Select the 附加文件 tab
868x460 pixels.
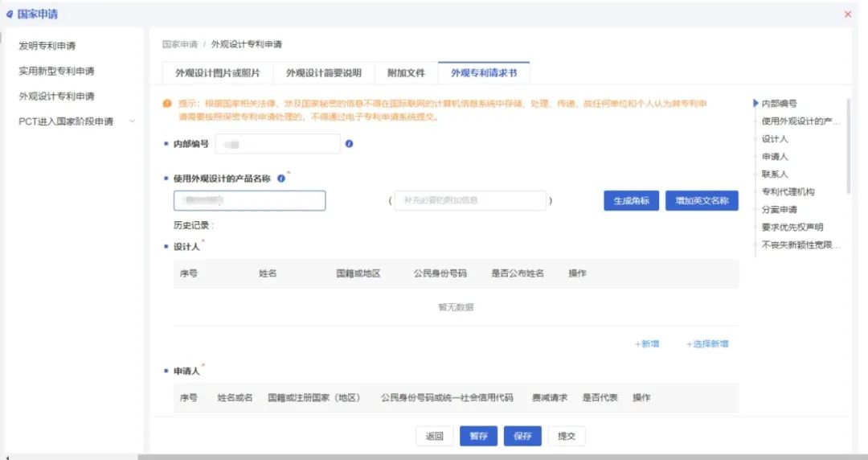(x=406, y=72)
